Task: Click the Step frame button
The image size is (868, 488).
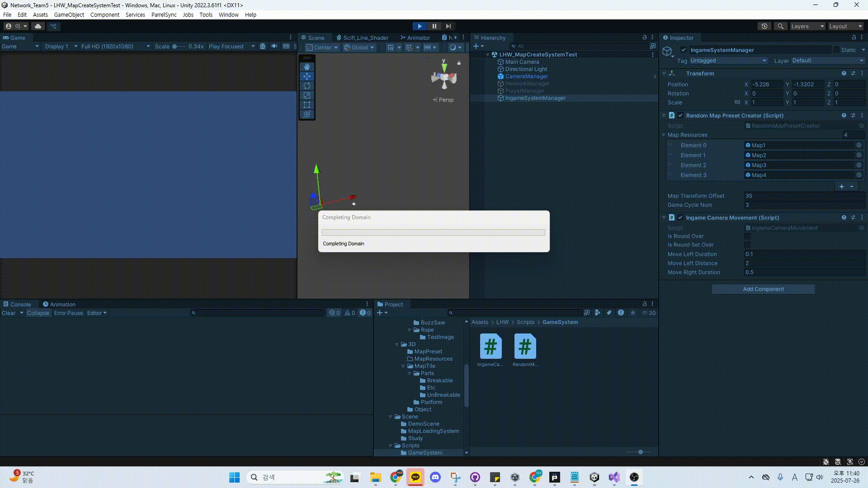Action: [x=448, y=26]
